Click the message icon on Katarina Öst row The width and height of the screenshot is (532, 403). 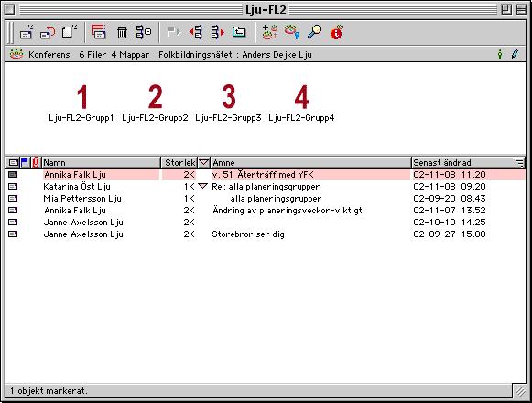pyautogui.click(x=13, y=187)
